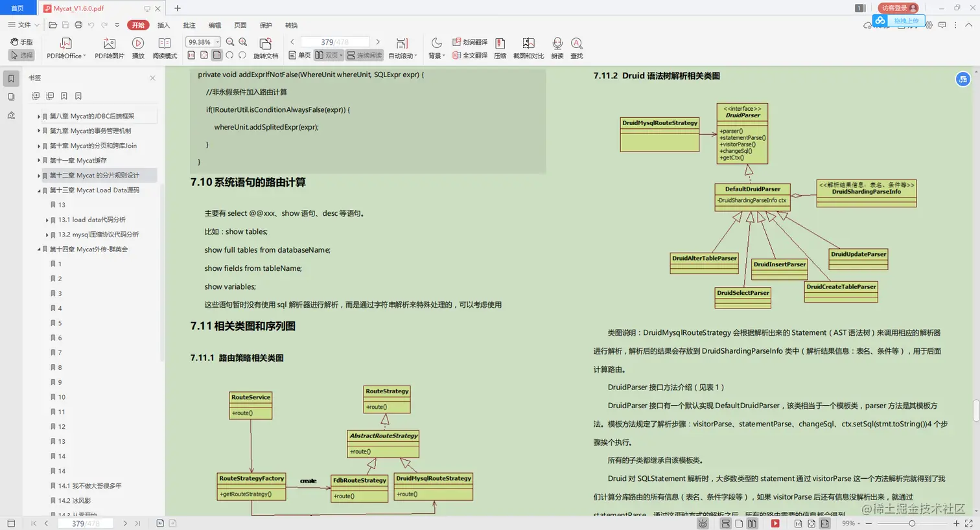Open zoom percentage dropdown
Image resolution: width=980 pixels, height=530 pixels.
(217, 42)
